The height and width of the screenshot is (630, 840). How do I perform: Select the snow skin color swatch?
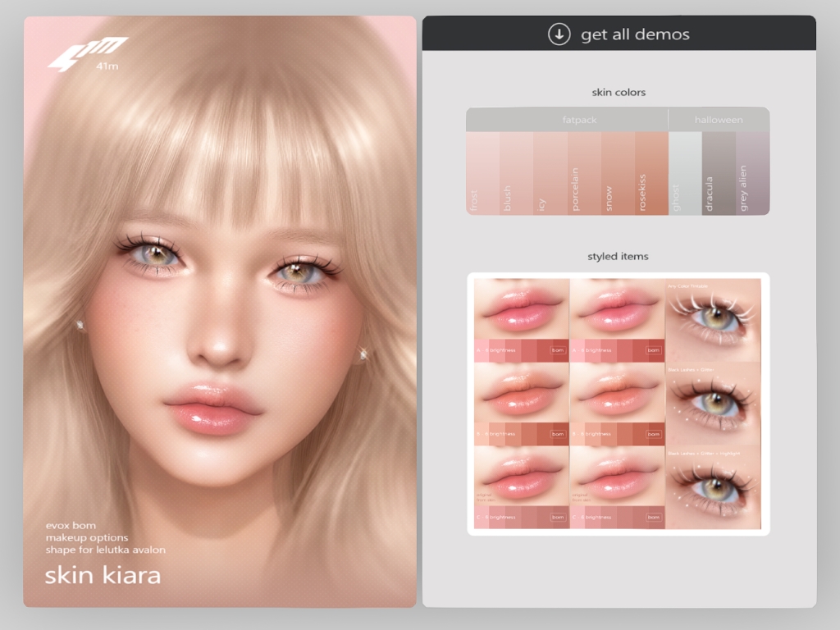tap(617, 174)
